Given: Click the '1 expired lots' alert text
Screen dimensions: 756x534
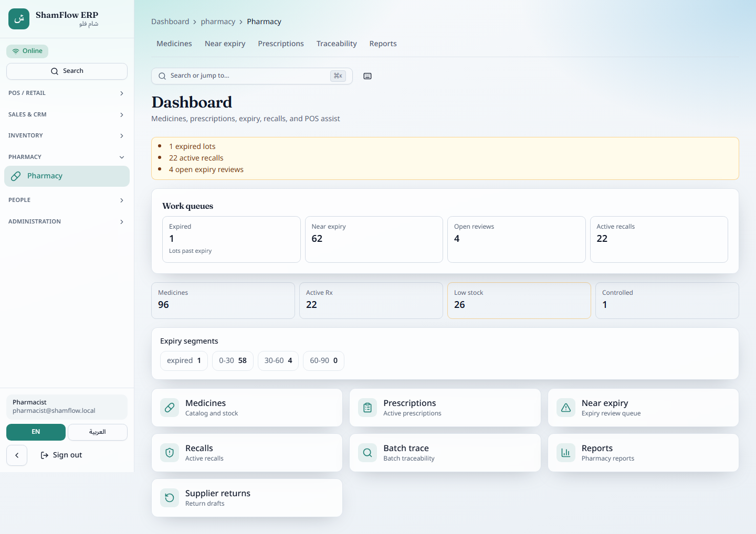Looking at the screenshot, I should pos(192,146).
